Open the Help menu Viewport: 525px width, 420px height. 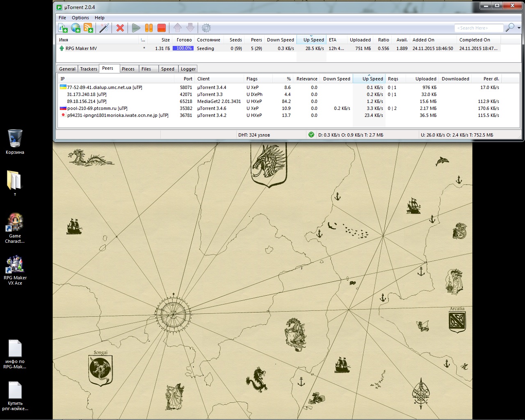click(100, 18)
